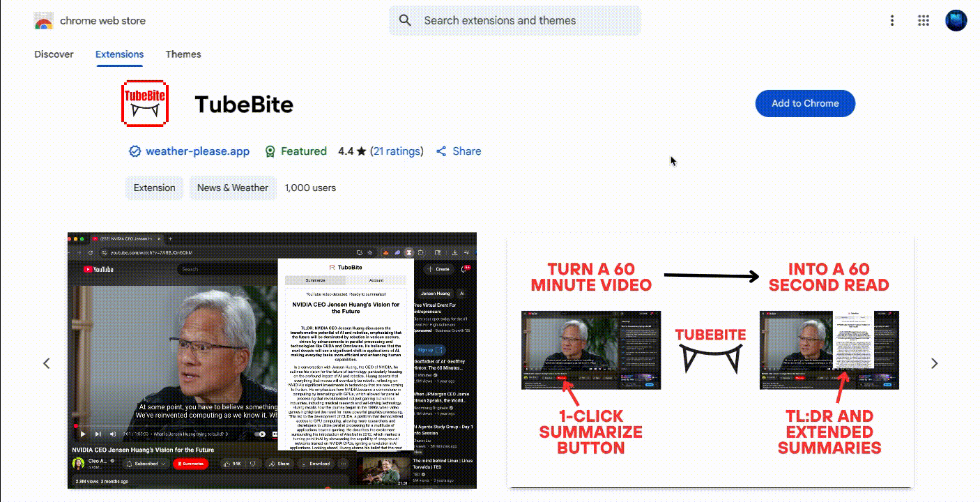980x502 pixels.
Task: Open the three-dot overflow menu
Action: [x=891, y=20]
